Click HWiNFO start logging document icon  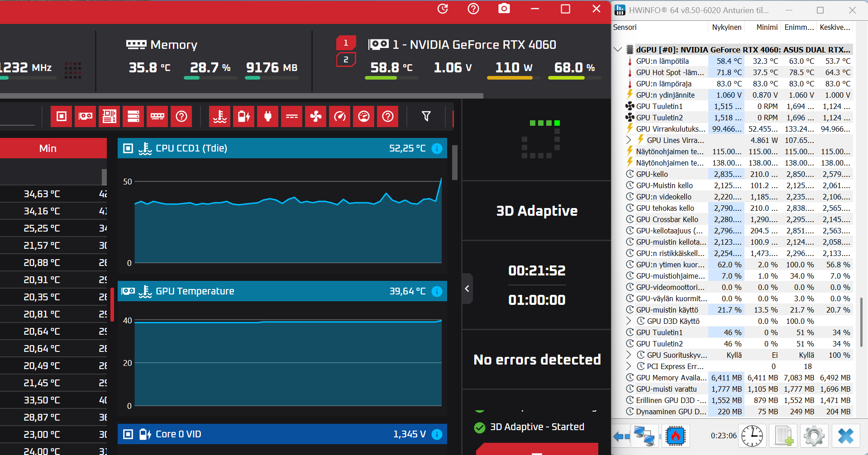click(783, 436)
